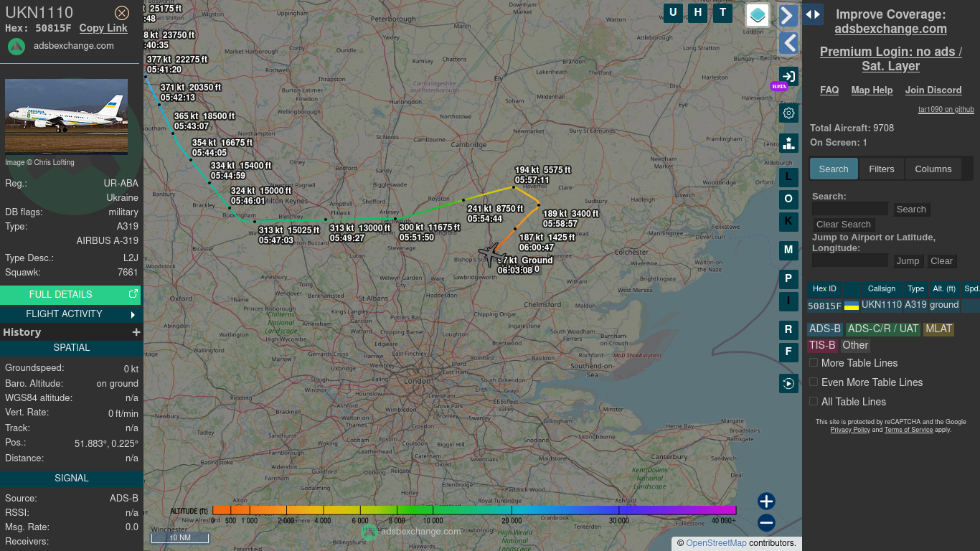Click the beta login arrow icon
Viewport: 980px width, 551px height.
point(788,77)
